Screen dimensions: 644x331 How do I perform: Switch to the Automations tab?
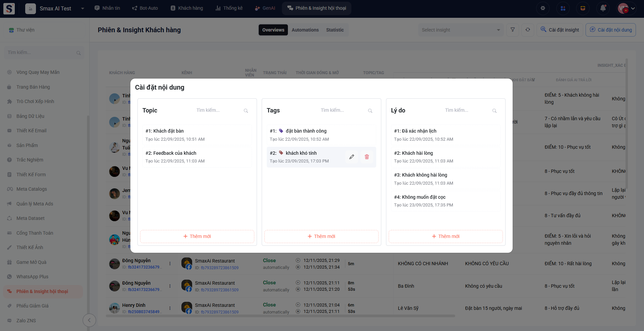305,30
